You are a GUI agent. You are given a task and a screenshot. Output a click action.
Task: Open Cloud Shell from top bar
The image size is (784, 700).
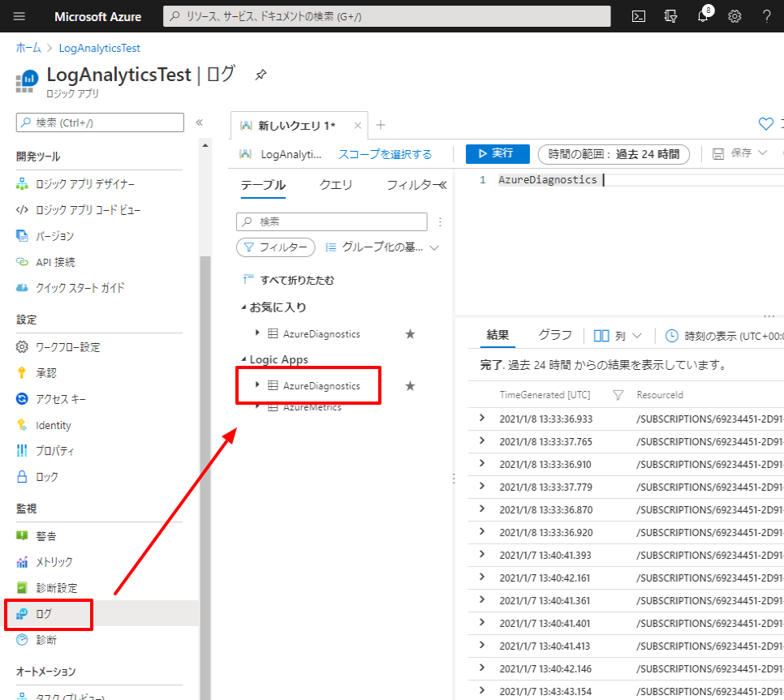point(639,16)
